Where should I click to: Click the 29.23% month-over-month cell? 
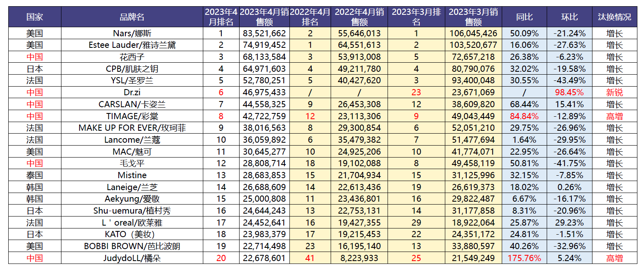tap(569, 223)
